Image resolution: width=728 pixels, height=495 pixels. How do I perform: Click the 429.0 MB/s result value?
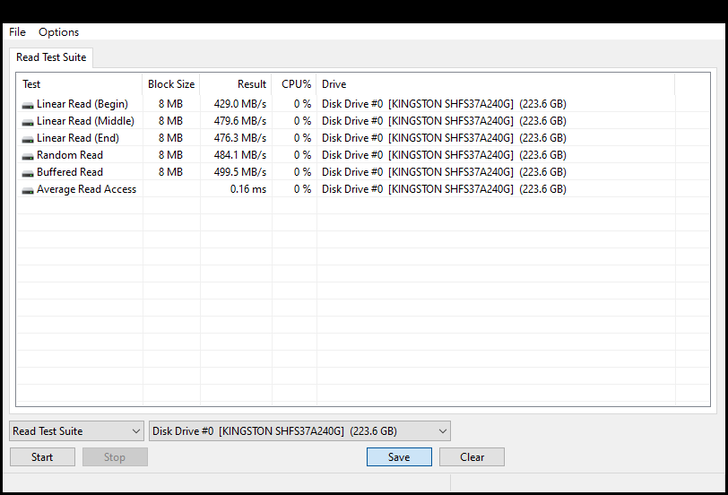pyautogui.click(x=240, y=104)
